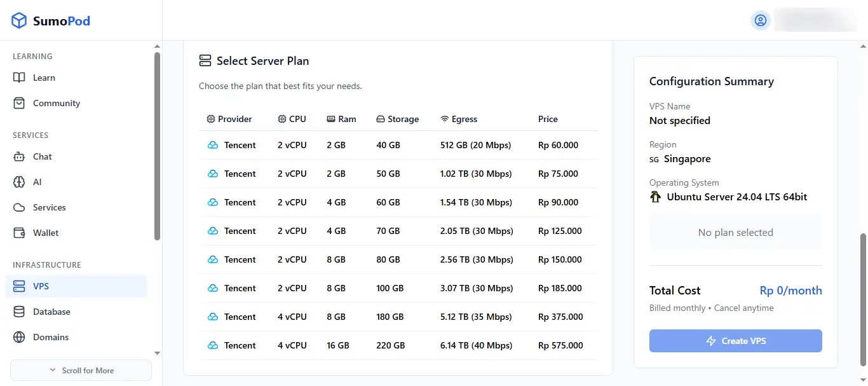Click Tencent cloud icon in Rp 575.000 row
This screenshot has height=386, width=868.
click(213, 345)
